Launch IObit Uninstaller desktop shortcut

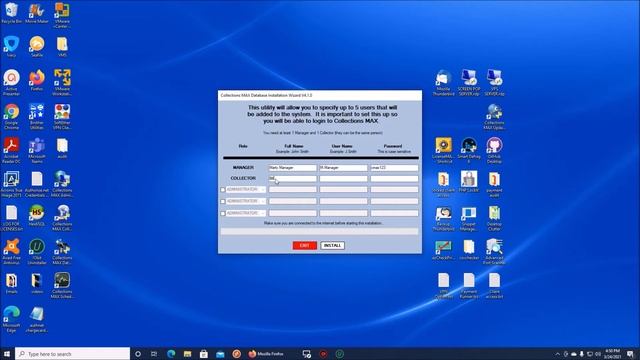pos(37,251)
